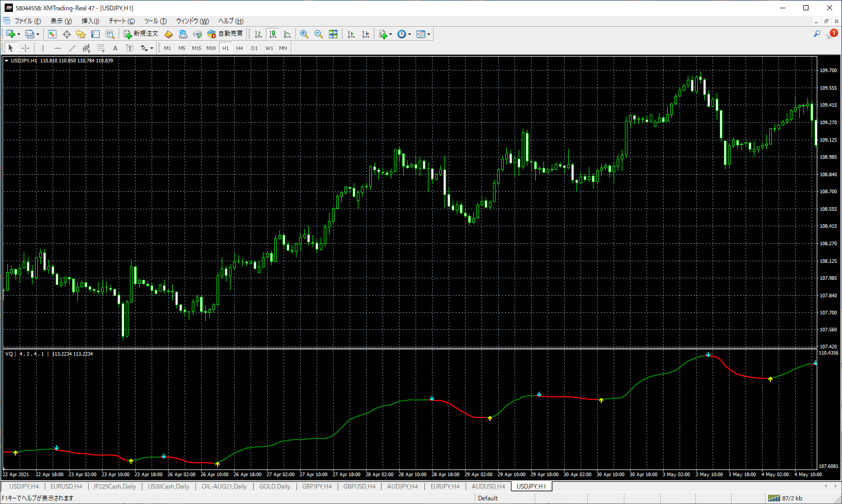Open the chart templates dropdown
The height and width of the screenshot is (504, 842).
click(428, 33)
